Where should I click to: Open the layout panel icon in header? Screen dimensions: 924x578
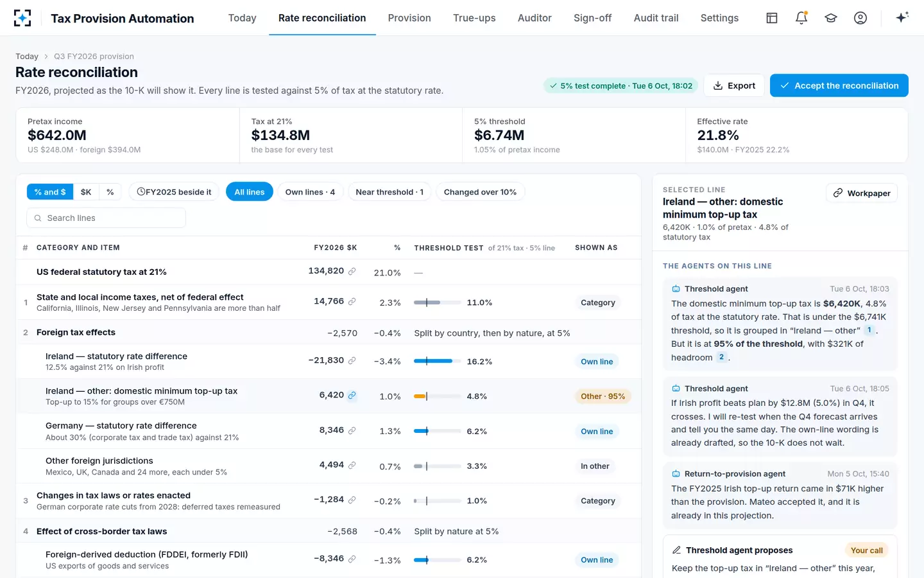coord(772,18)
